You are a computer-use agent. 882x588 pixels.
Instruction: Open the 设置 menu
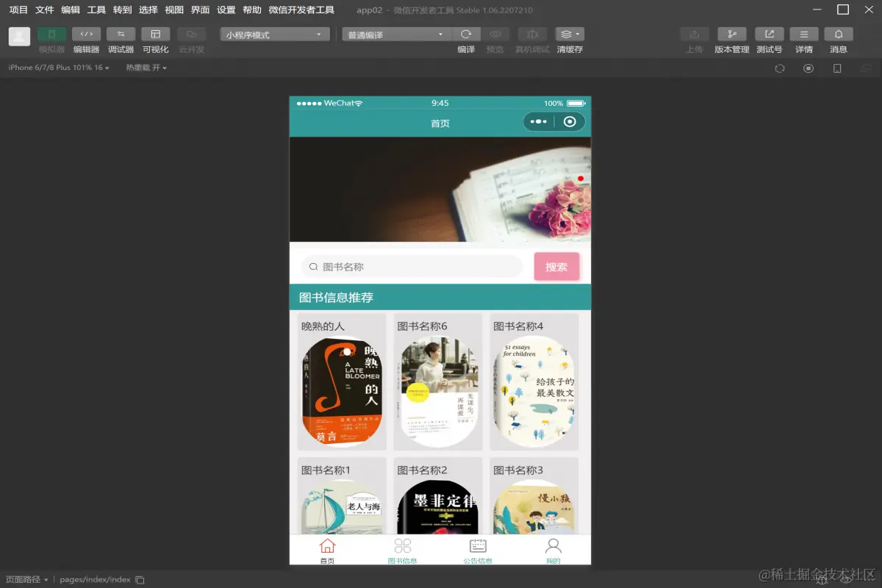pyautogui.click(x=226, y=10)
